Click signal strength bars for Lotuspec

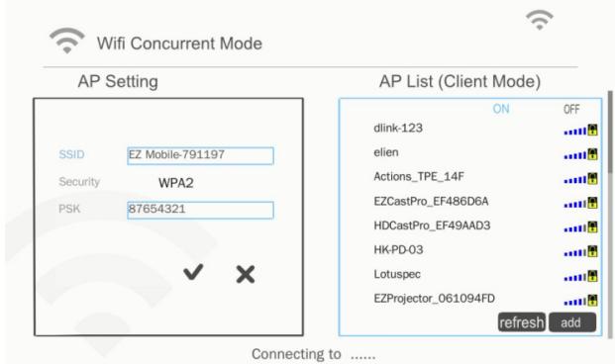tap(575, 277)
